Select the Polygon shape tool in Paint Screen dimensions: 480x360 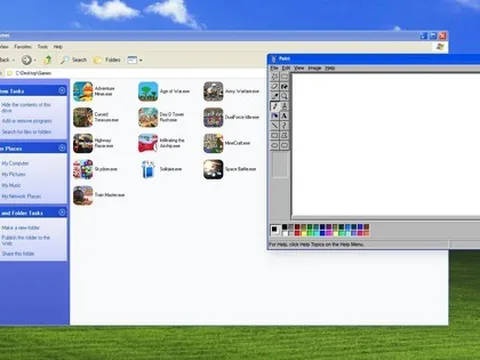284,135
